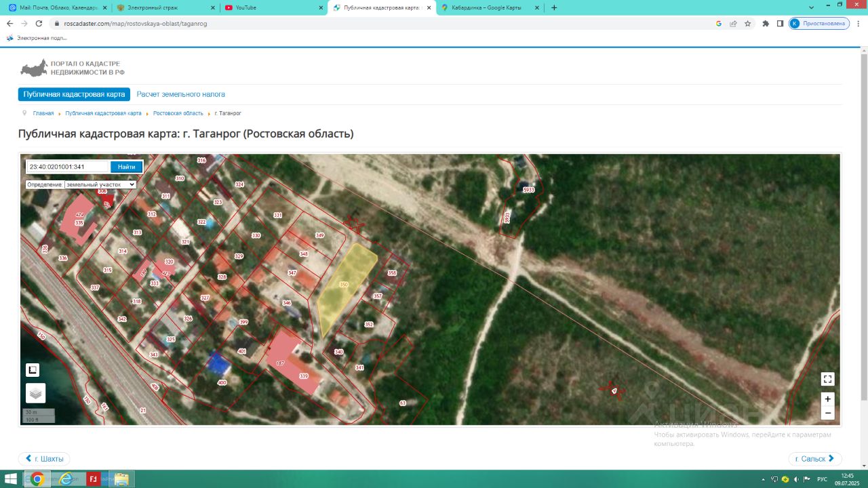This screenshot has width=868, height=488.
Task: Click parcel label 5933 on map
Action: (529, 190)
